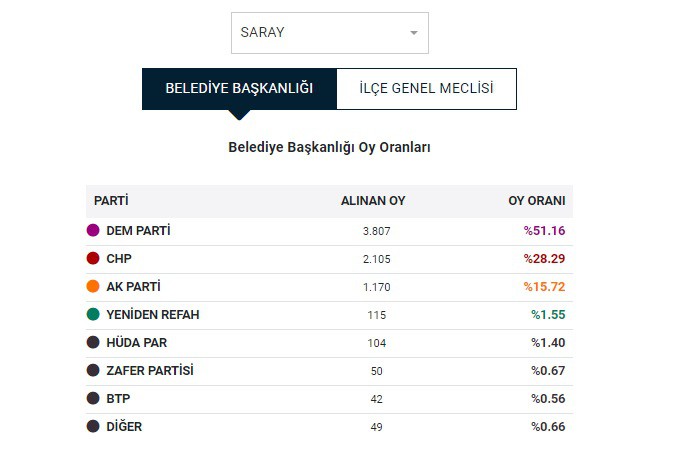
Task: Click the CHP vote share %28.29
Action: (544, 259)
